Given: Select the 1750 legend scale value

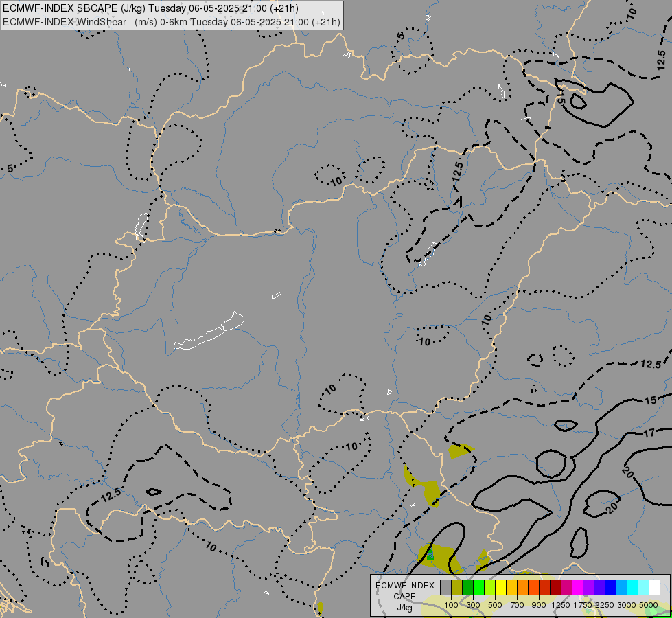Looking at the screenshot, I should click(583, 605).
